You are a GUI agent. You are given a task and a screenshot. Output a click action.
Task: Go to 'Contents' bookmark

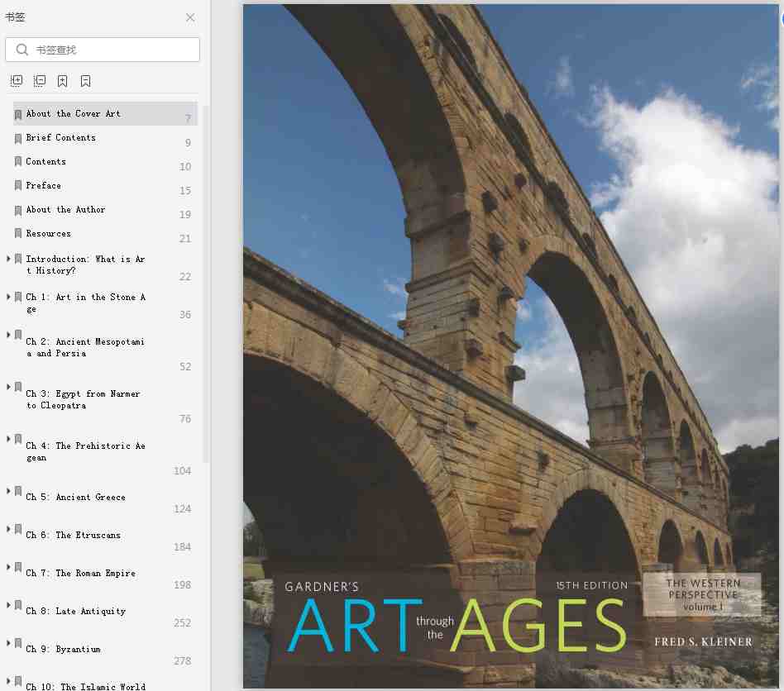[45, 161]
